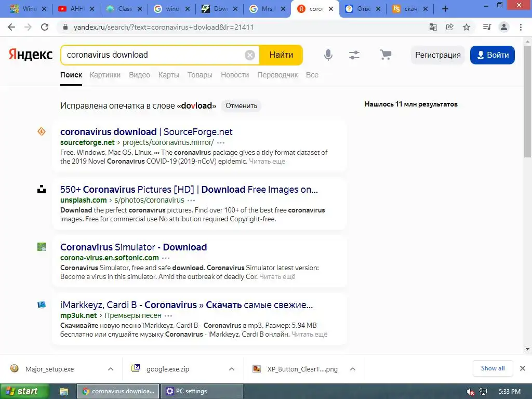Click the address bar URL
This screenshot has height=399, width=532.
coord(164,27)
